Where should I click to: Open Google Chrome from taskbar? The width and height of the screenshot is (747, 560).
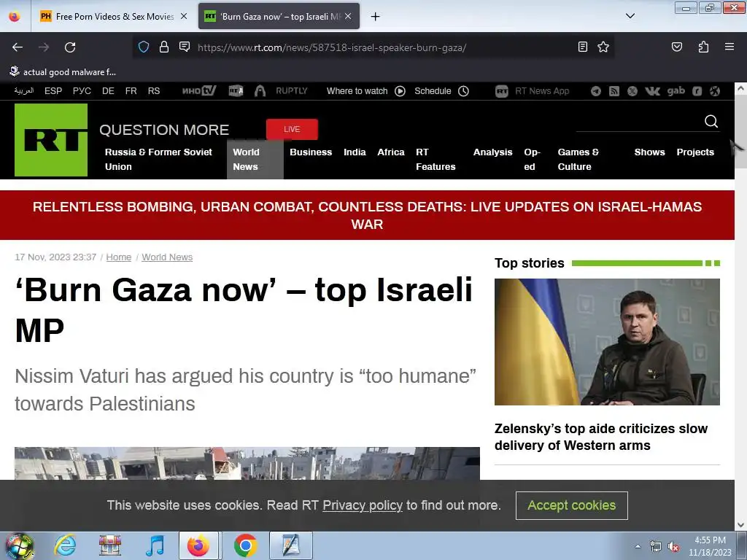[x=245, y=545]
